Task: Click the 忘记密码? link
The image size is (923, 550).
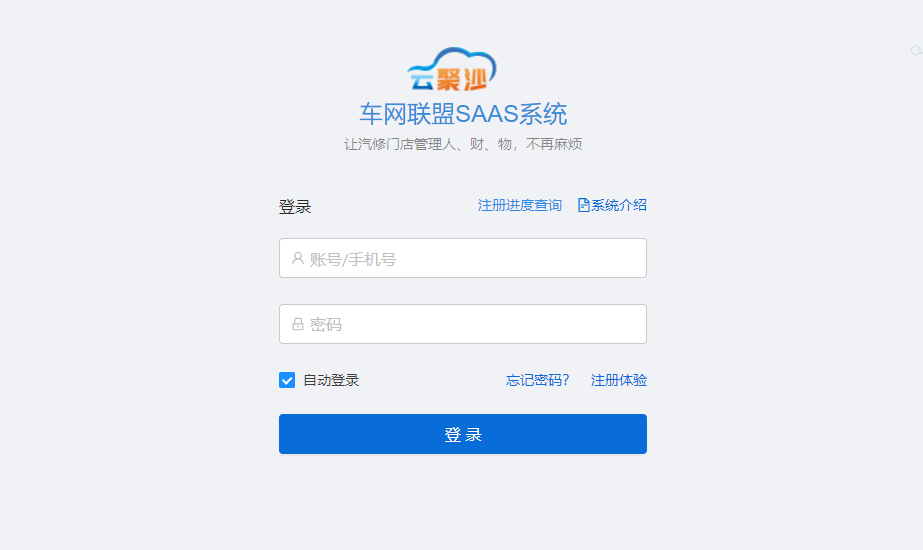Action: coord(537,380)
